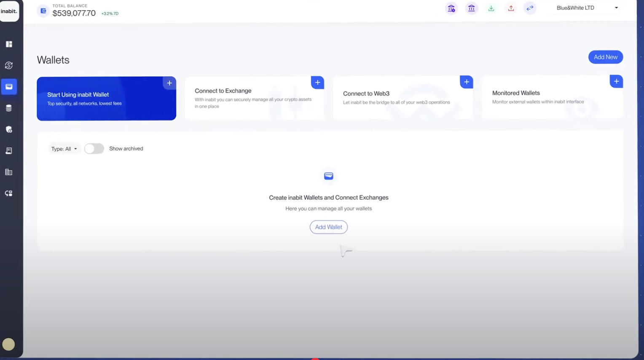Image resolution: width=644 pixels, height=360 pixels.
Task: Open the Organization icon in the sidebar
Action: [x=9, y=172]
